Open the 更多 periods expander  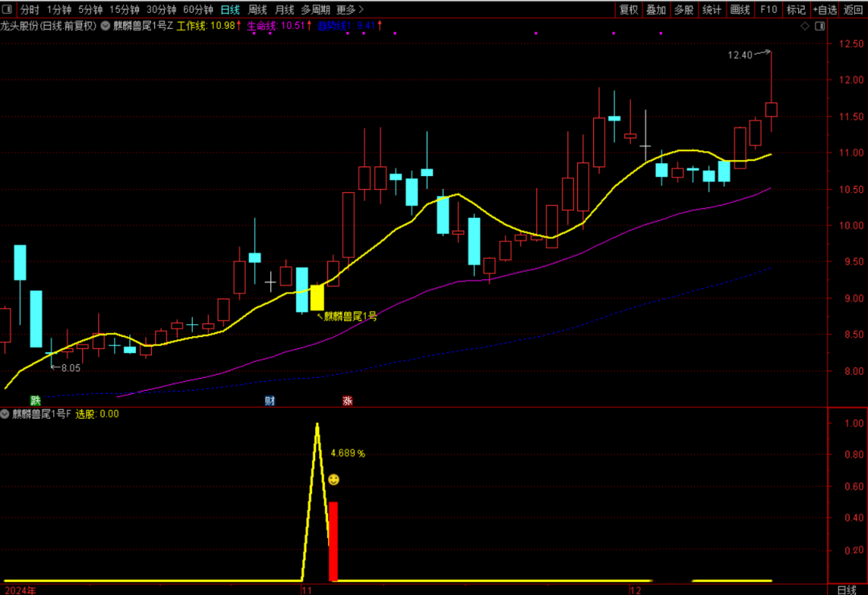pyautogui.click(x=350, y=10)
